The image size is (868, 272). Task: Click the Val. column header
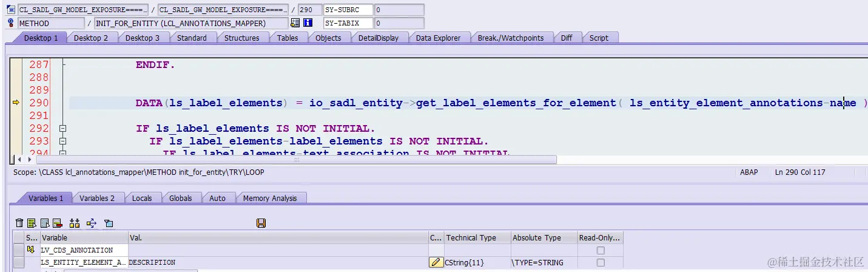click(278, 238)
